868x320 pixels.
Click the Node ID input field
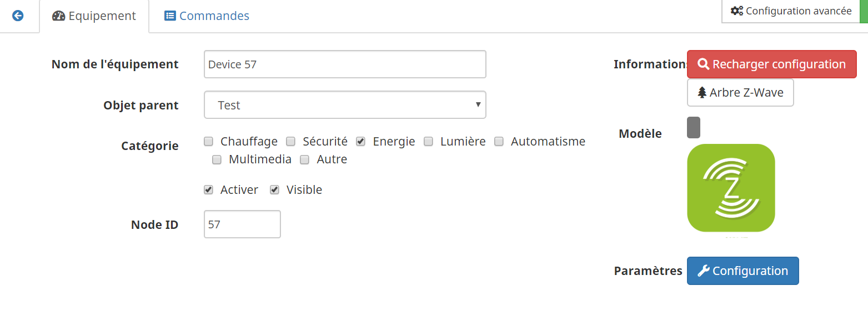242,224
